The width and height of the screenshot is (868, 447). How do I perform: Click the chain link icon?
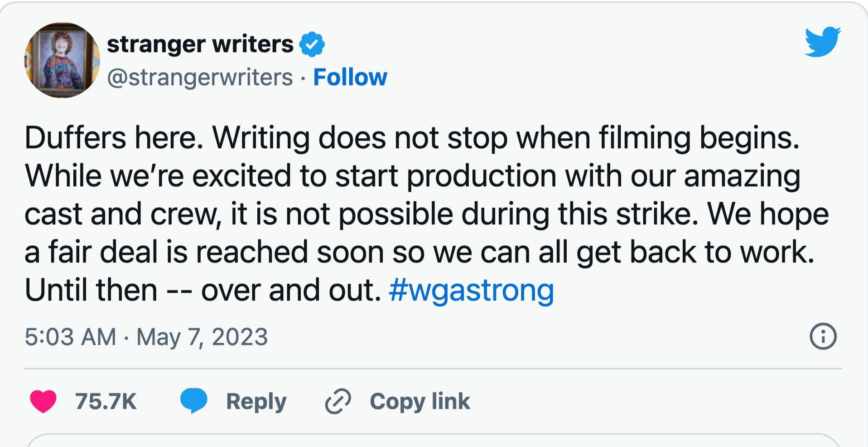[x=338, y=401]
